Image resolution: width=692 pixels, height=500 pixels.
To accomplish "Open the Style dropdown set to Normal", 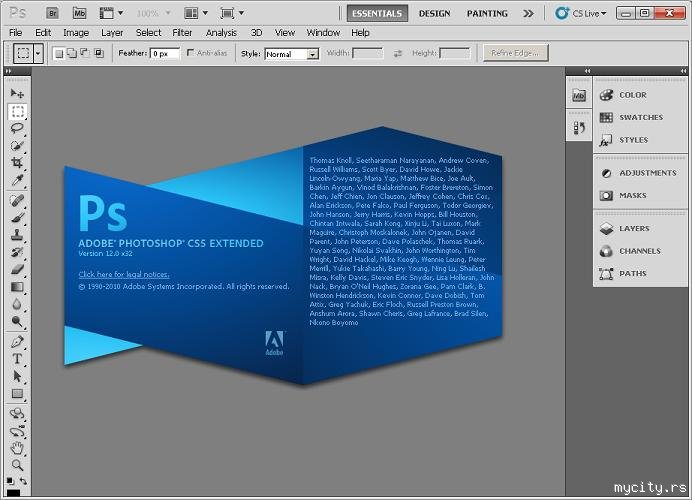I will pos(292,54).
